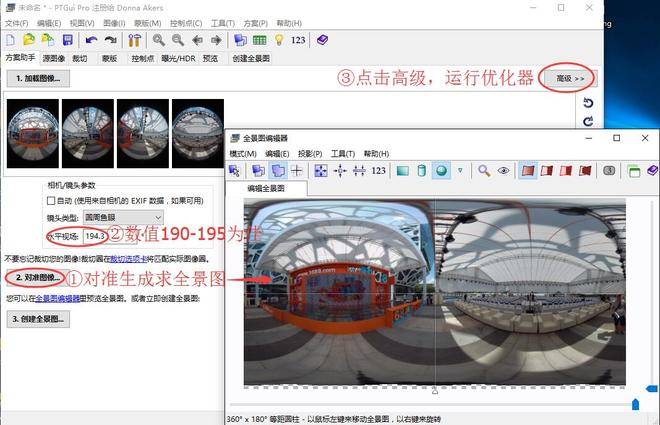
Task: Follow the 裁切选项卡 link
Action: coord(128,259)
